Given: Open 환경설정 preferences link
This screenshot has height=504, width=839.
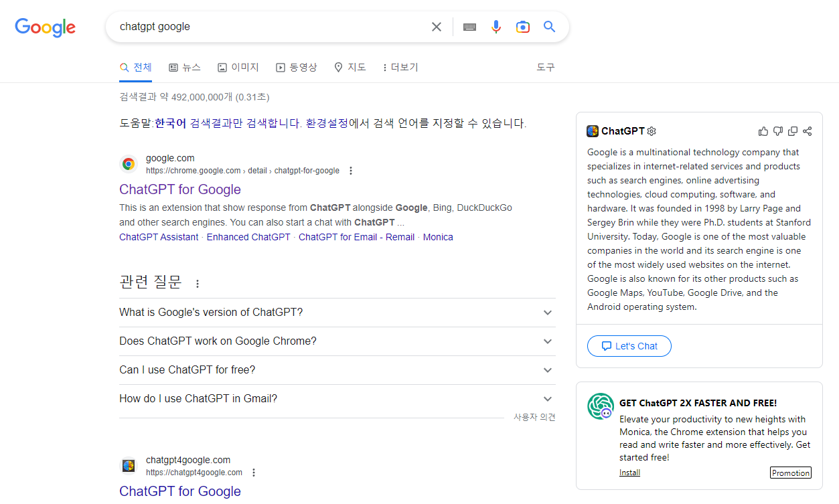Looking at the screenshot, I should point(327,123).
